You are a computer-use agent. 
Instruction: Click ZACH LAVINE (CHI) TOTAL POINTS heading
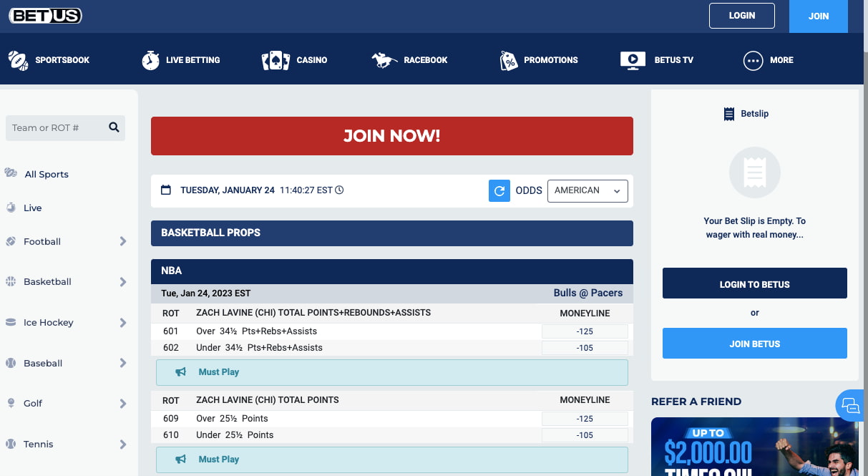point(268,399)
